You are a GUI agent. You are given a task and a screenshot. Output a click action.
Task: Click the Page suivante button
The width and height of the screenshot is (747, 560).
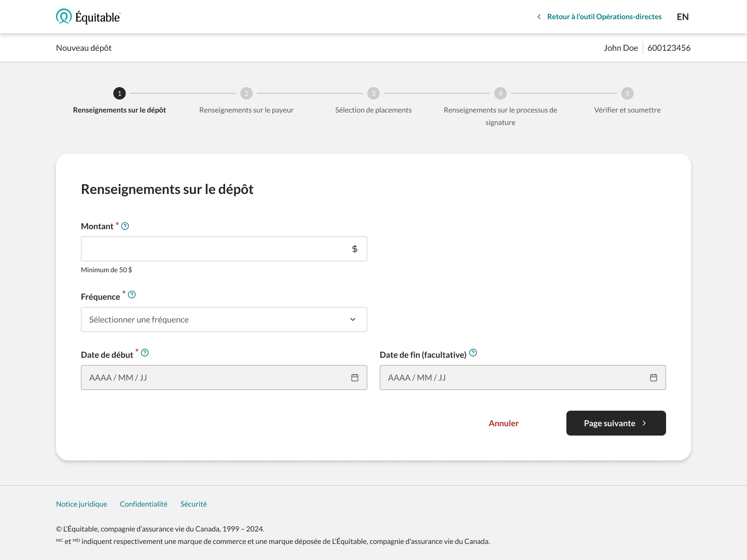(616, 423)
